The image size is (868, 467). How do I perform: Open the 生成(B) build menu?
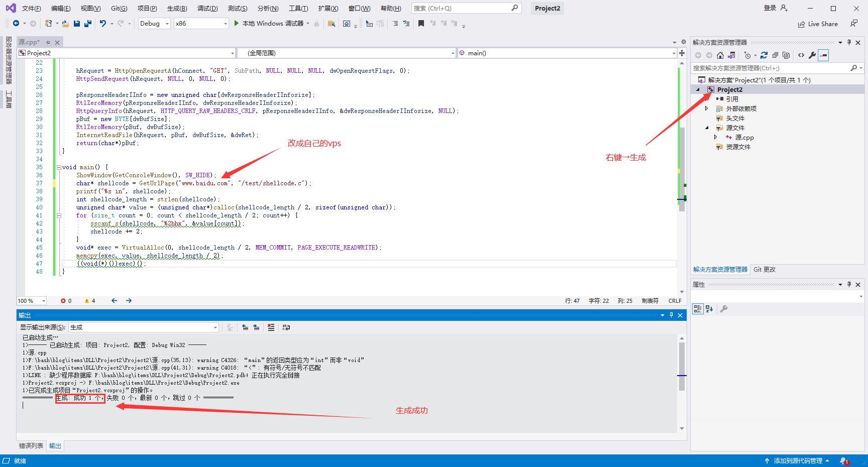pyautogui.click(x=177, y=9)
